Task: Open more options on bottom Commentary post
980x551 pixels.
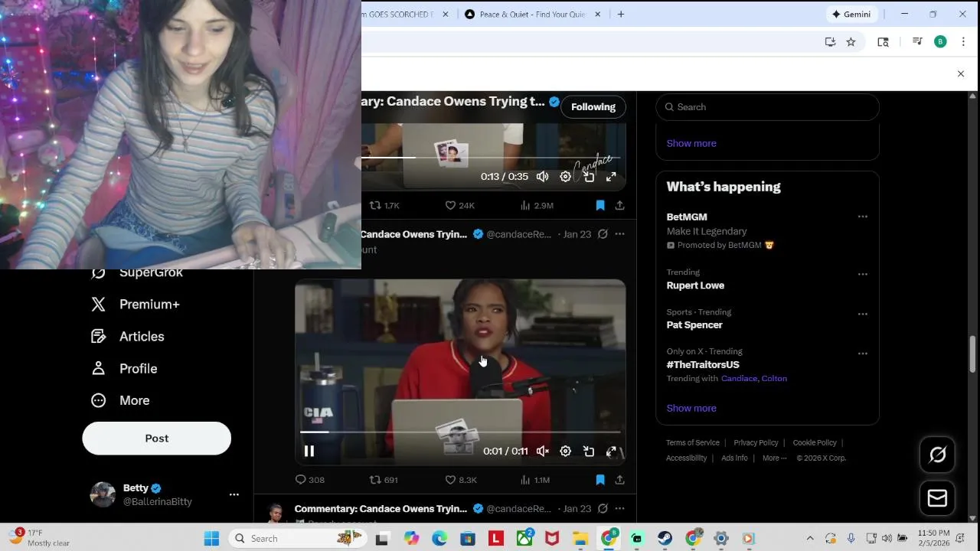Action: (x=619, y=509)
